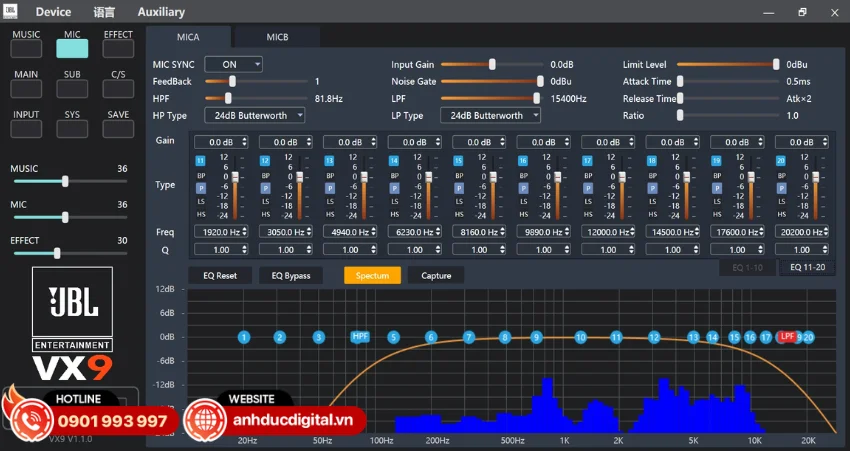Click the Noise Gate slider handle
Screen dimensions: 850x451
(x=540, y=81)
